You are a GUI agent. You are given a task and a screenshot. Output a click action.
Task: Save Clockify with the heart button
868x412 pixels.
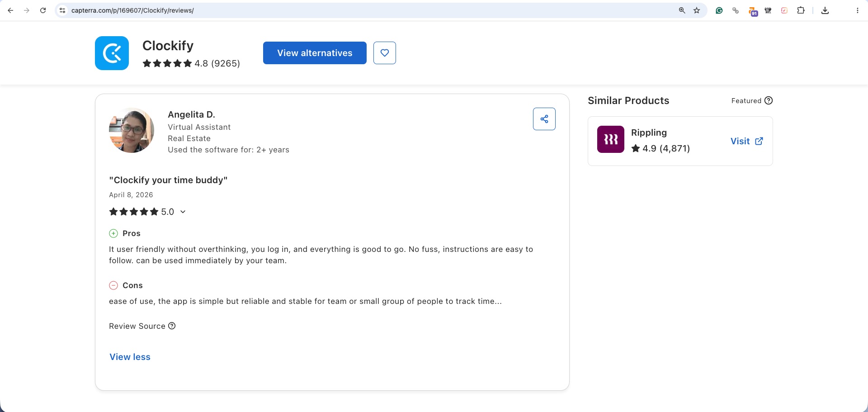tap(385, 53)
